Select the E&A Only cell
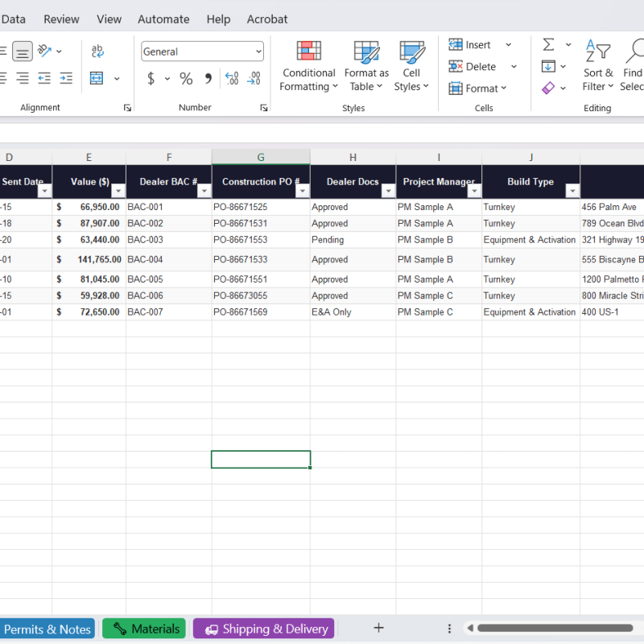This screenshot has width=644, height=644. 353,312
